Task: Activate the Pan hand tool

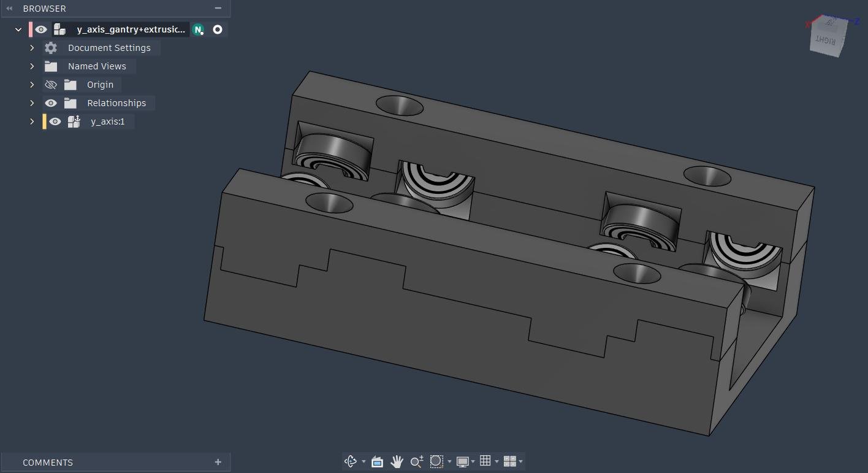Action: click(x=397, y=461)
